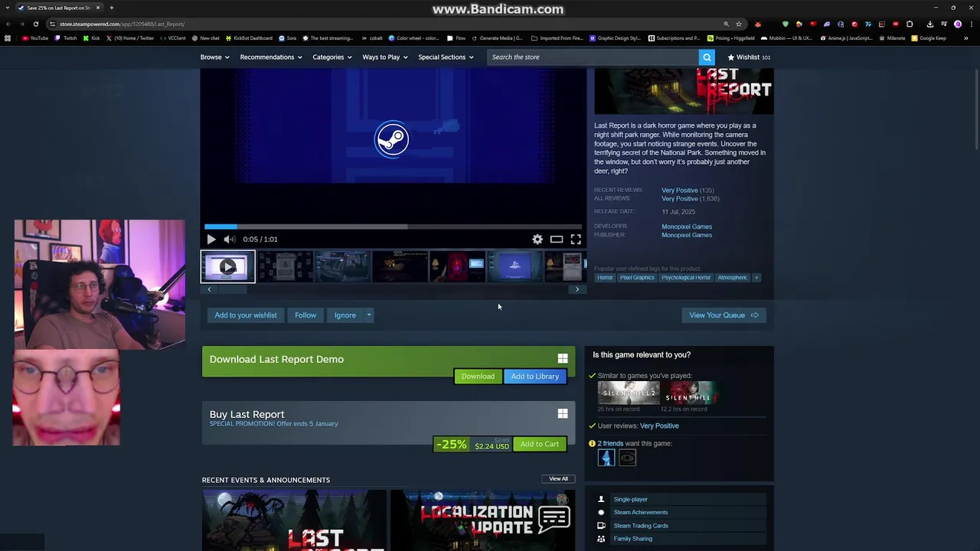Viewport: 980px width, 551px height.
Task: Mute the trailer volume icon
Action: [229, 240]
